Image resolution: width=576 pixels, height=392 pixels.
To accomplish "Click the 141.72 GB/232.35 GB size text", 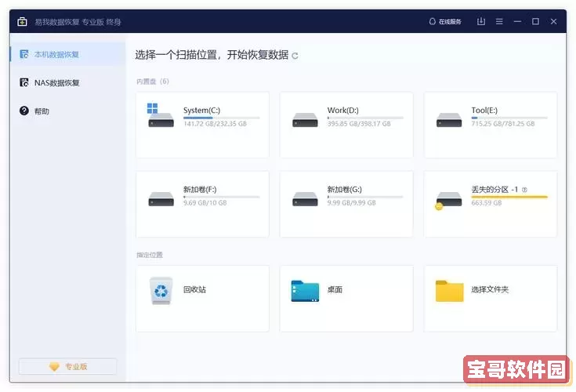I will [x=215, y=124].
